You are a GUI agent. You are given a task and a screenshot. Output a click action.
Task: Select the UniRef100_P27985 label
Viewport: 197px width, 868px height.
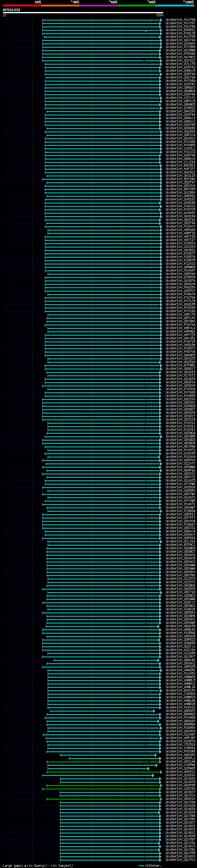coord(180,47)
